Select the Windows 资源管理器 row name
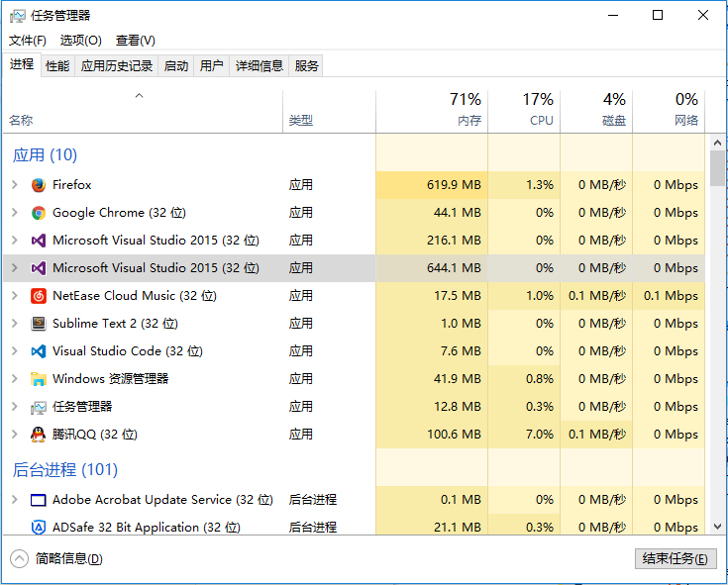The image size is (728, 585). [x=111, y=379]
